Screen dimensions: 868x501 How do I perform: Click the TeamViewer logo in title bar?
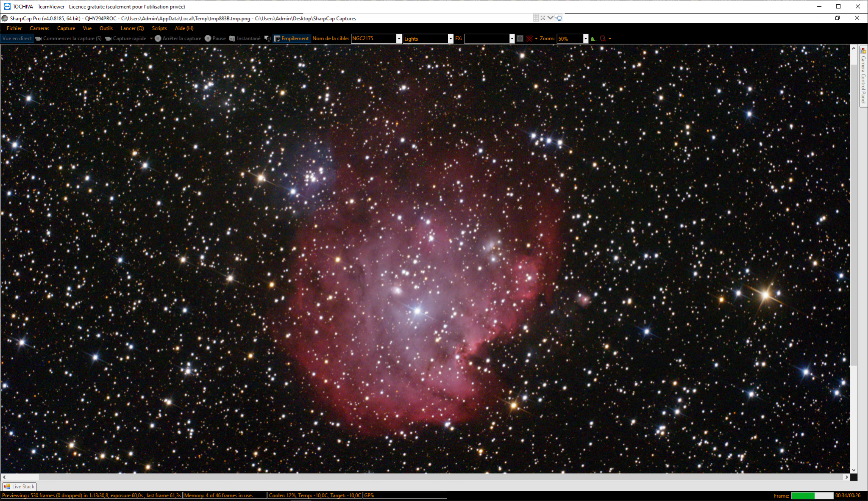(x=7, y=6)
